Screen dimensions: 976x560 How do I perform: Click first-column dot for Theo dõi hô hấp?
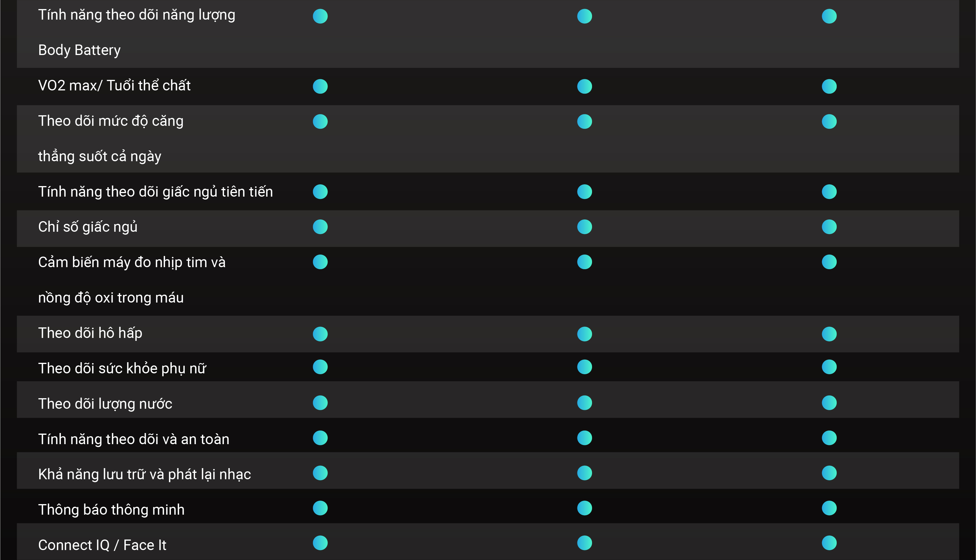[320, 334]
